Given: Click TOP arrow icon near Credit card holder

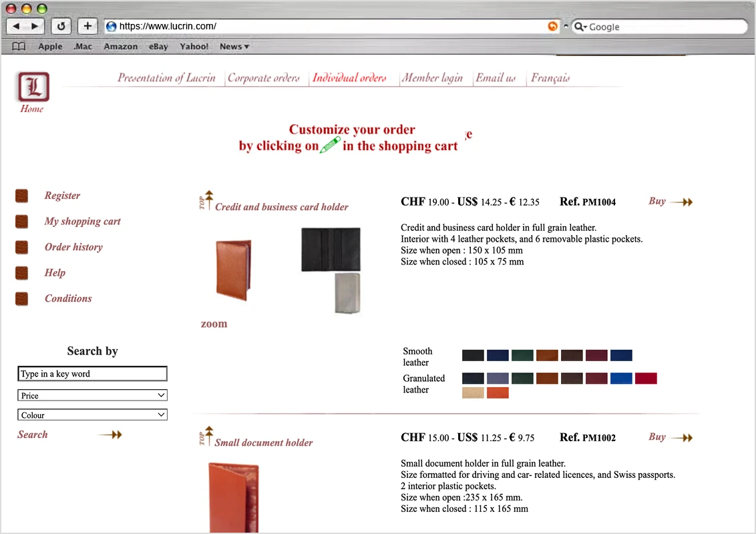Looking at the screenshot, I should click(x=206, y=200).
